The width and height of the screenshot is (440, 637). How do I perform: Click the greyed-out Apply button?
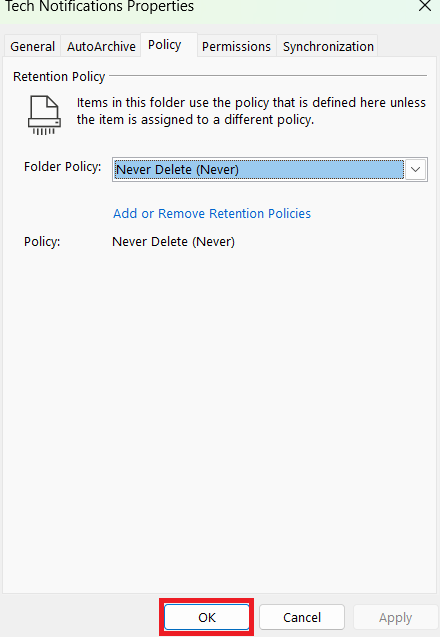(x=395, y=618)
